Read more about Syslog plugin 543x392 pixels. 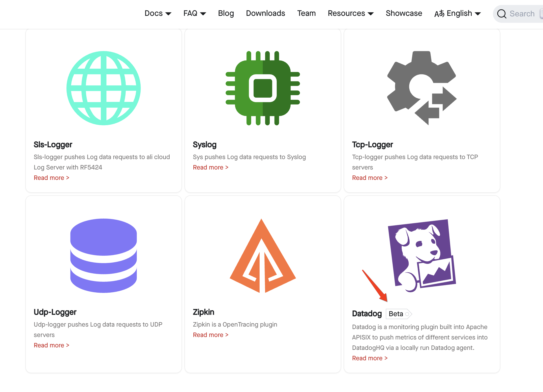coord(211,168)
